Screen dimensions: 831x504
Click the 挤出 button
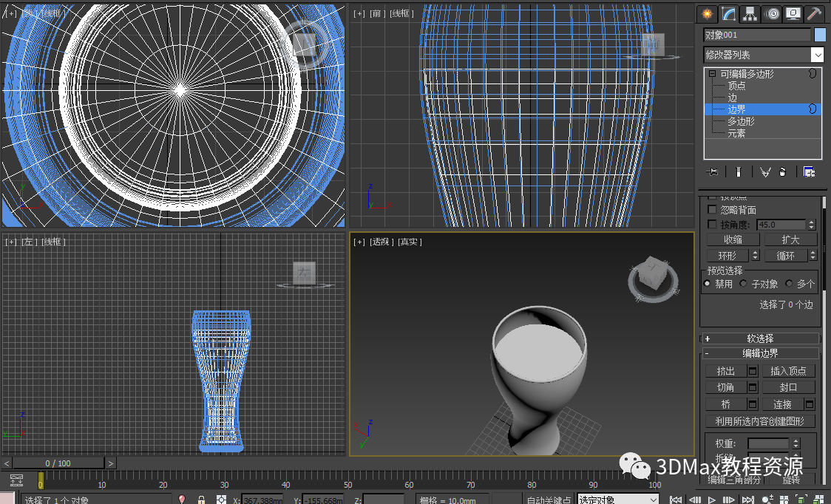726,371
